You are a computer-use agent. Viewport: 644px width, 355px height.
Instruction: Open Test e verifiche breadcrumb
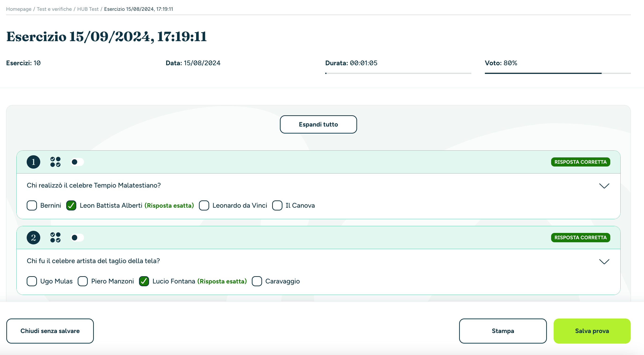point(54,9)
